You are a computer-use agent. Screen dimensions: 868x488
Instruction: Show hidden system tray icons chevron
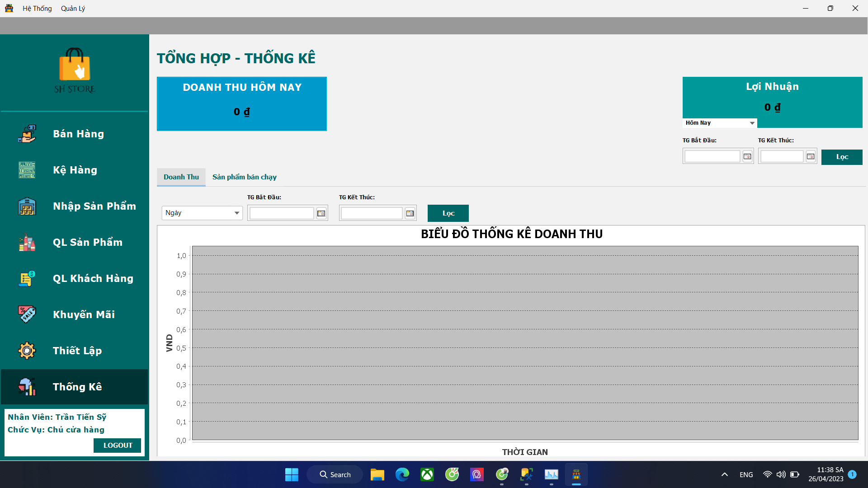coord(724,474)
